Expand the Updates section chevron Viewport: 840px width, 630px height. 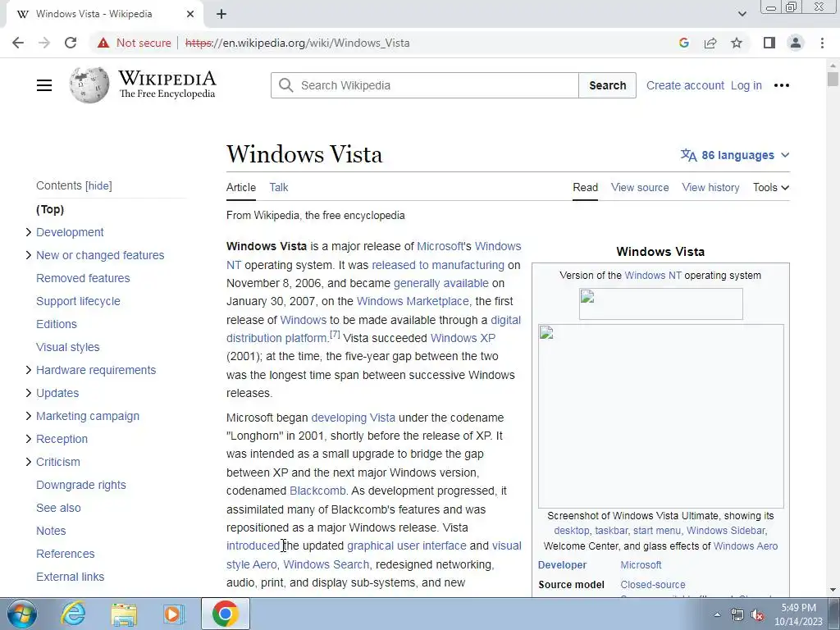tap(29, 393)
